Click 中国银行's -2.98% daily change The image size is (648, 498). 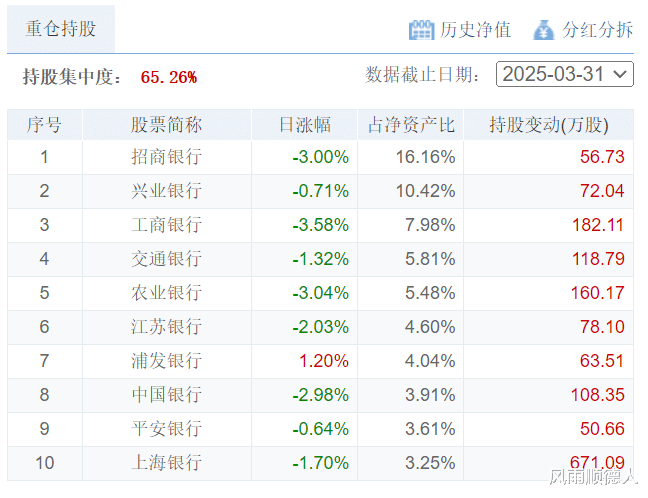[x=320, y=395]
